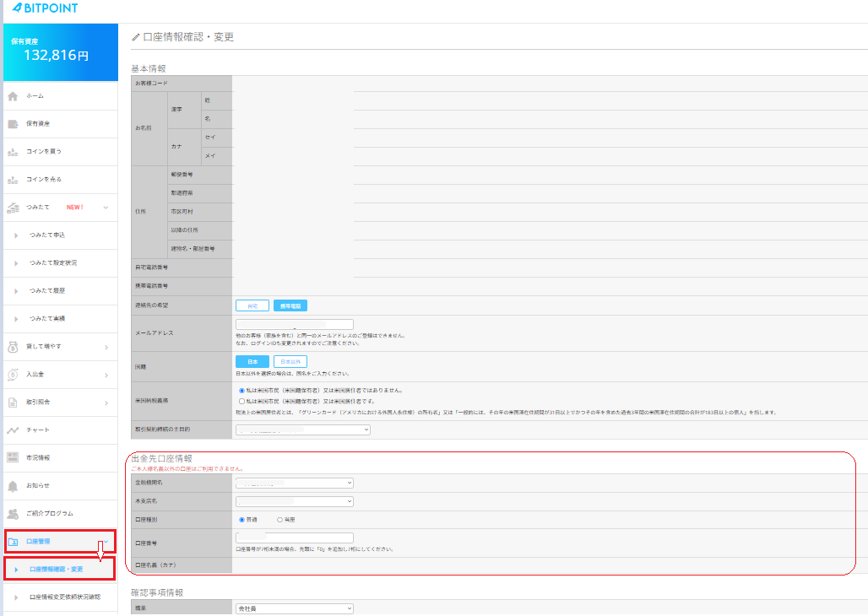Choose 日本 for nationality

tap(252, 362)
